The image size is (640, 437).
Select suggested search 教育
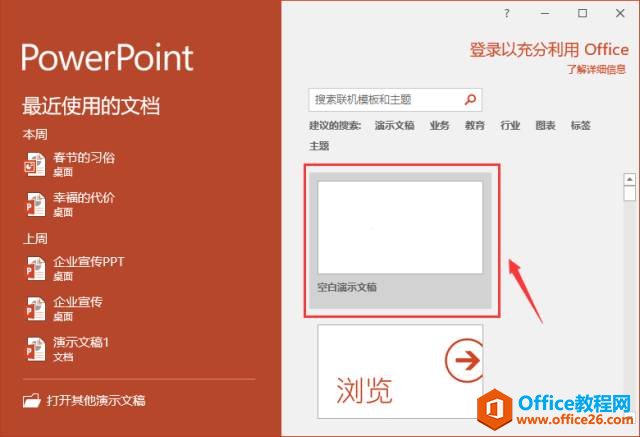475,126
